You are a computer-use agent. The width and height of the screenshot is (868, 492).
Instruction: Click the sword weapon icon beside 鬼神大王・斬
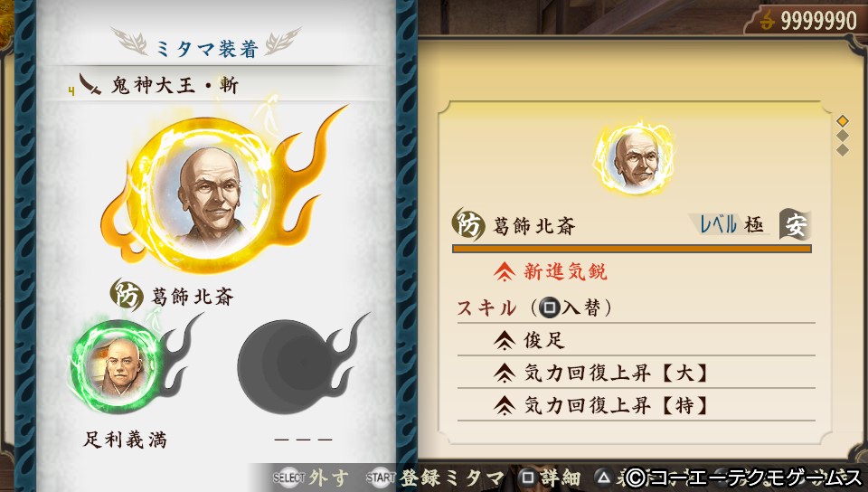click(x=90, y=85)
